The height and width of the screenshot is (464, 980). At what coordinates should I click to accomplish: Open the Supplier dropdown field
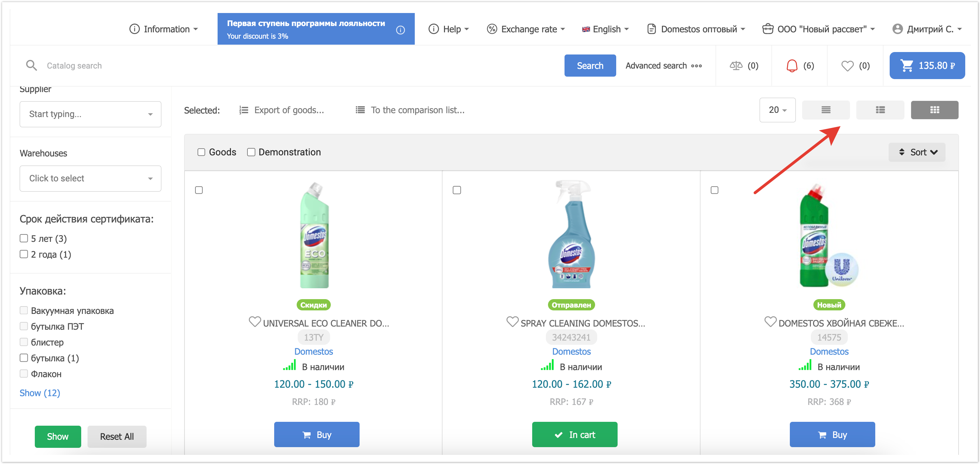(90, 114)
